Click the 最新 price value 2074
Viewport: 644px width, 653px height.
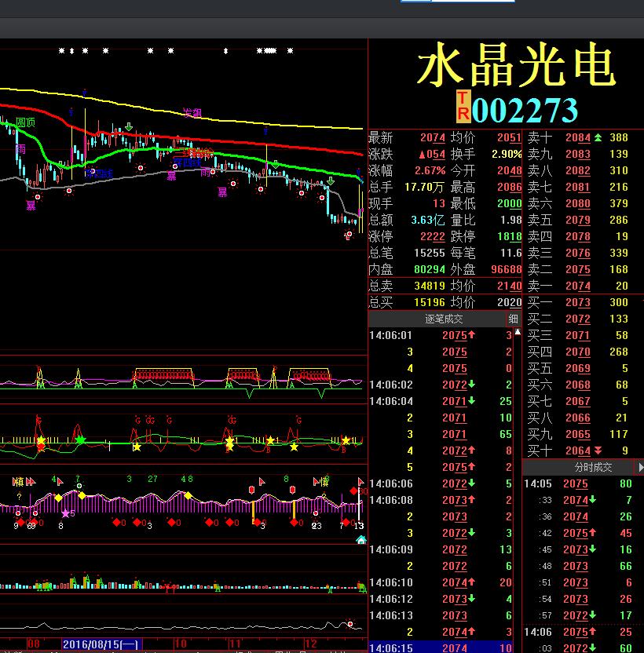coord(432,137)
